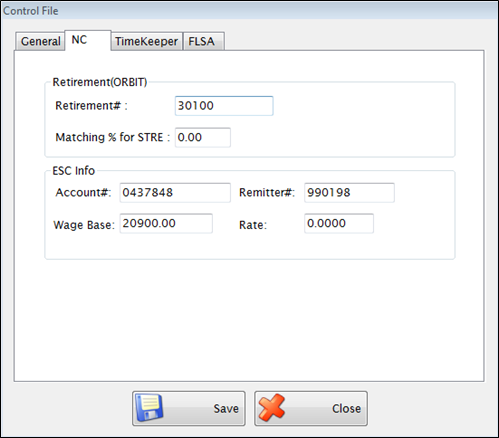This screenshot has width=499, height=438.
Task: Switch to the General tab
Action: coord(40,41)
